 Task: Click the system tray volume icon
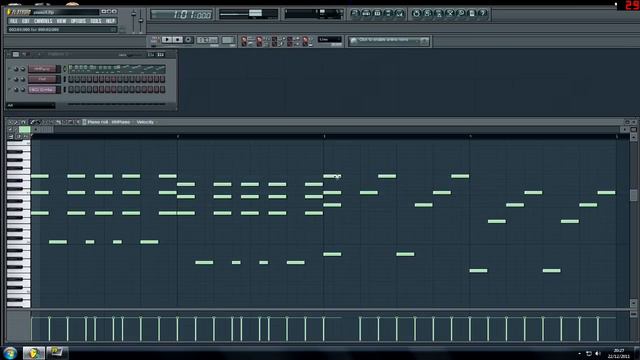pyautogui.click(x=598, y=353)
